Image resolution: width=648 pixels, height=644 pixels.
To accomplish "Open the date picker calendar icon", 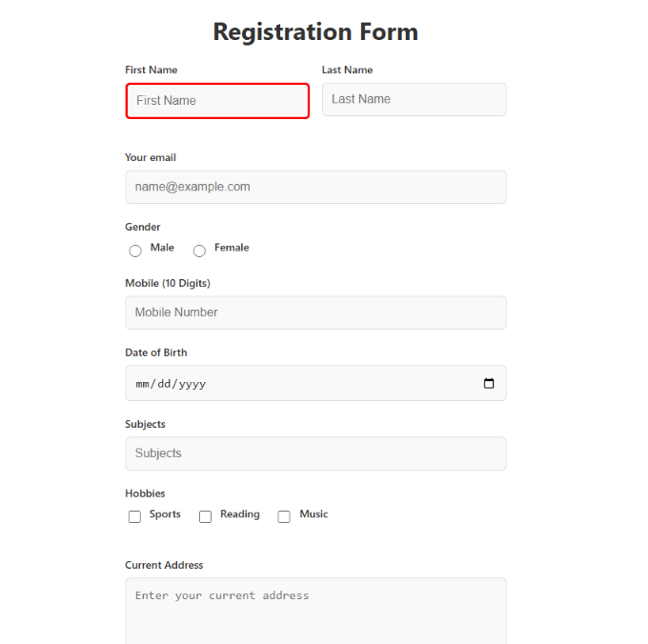I will (489, 384).
